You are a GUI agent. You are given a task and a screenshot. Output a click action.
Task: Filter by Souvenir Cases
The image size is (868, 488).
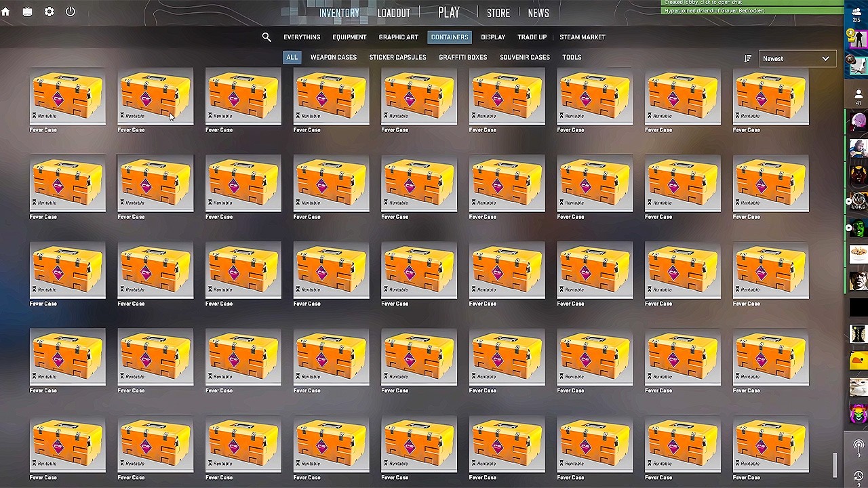(x=525, y=58)
